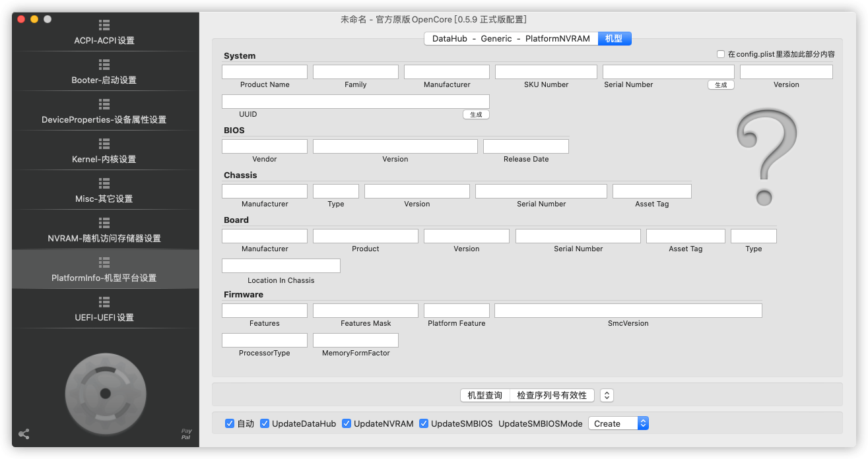
Task: Click SmcVersion field
Action: pos(628,311)
